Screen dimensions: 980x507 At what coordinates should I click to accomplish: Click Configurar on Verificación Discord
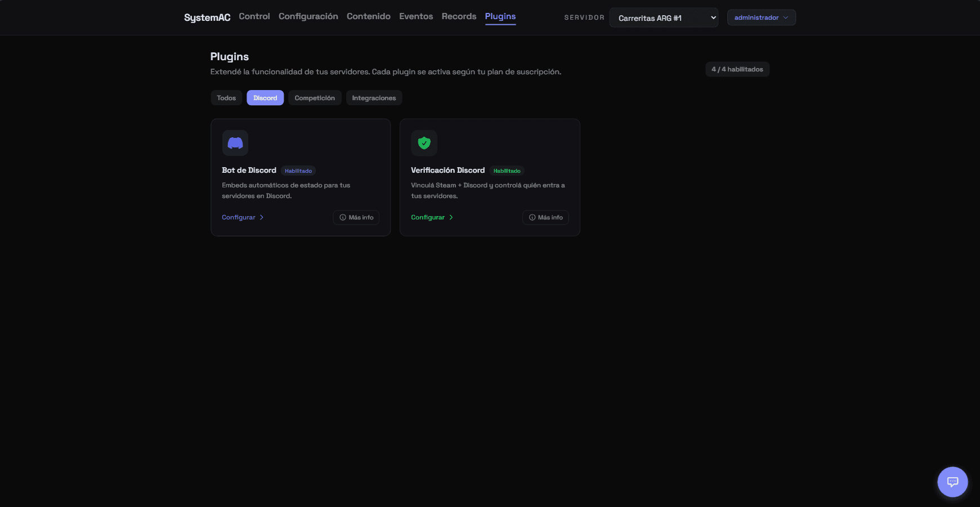432,217
